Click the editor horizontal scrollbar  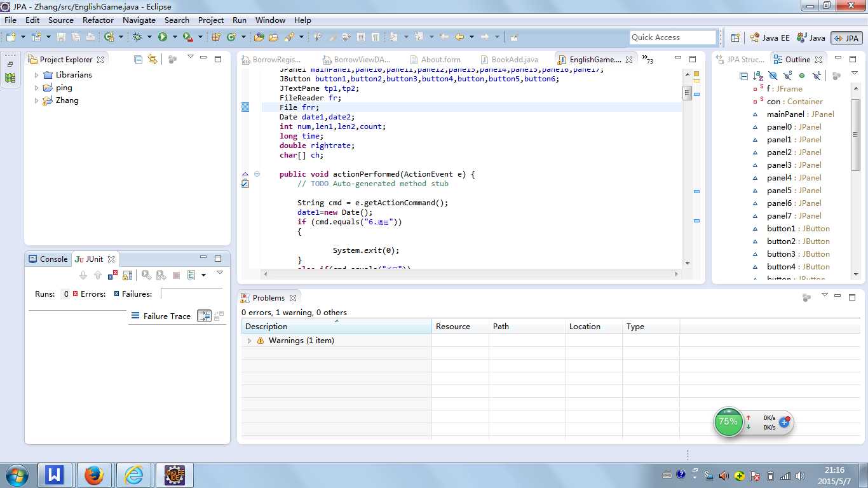click(470, 274)
